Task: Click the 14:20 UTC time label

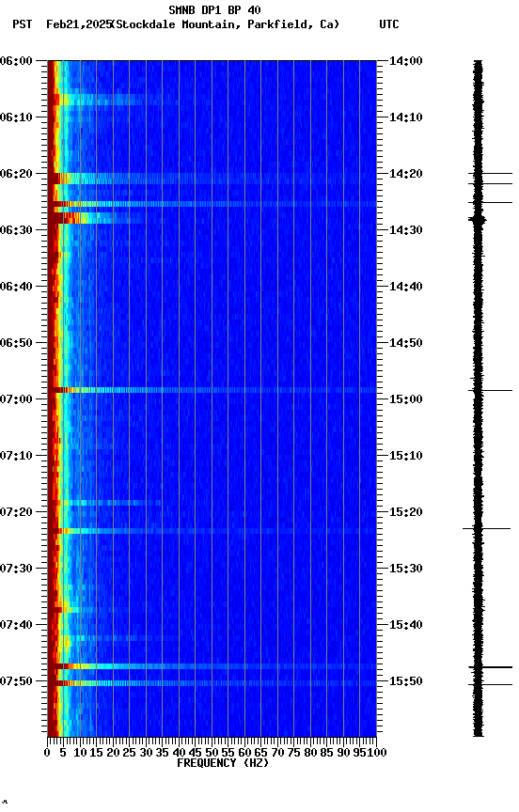Action: coord(406,174)
